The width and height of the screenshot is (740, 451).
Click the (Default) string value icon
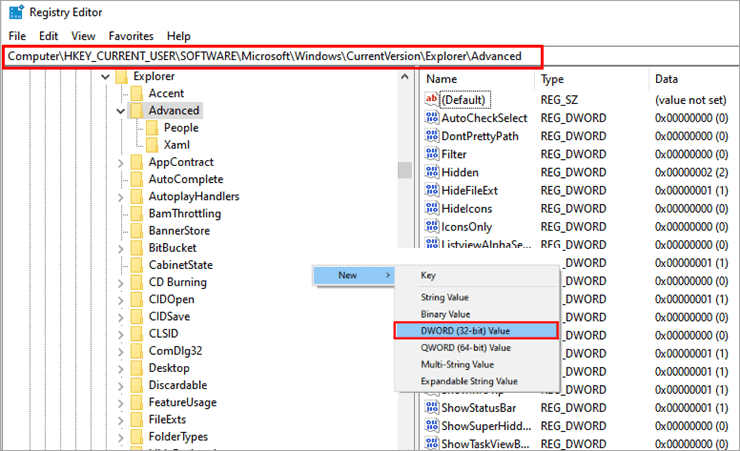pos(431,100)
